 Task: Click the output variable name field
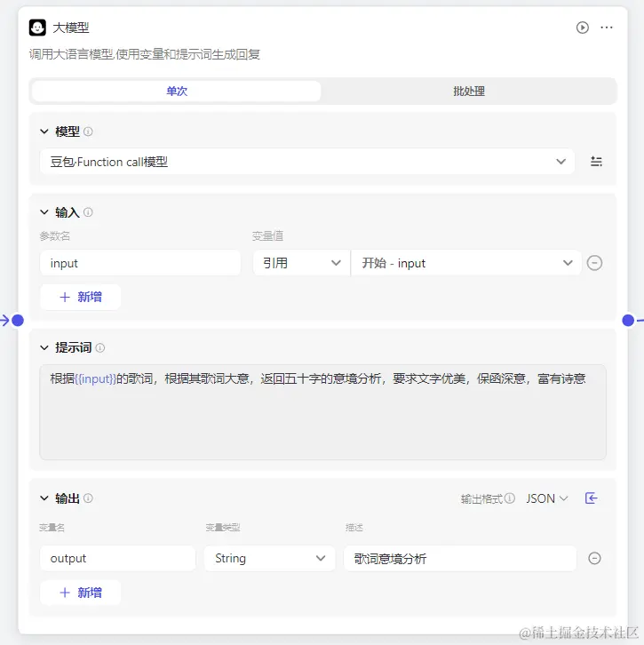click(x=117, y=558)
